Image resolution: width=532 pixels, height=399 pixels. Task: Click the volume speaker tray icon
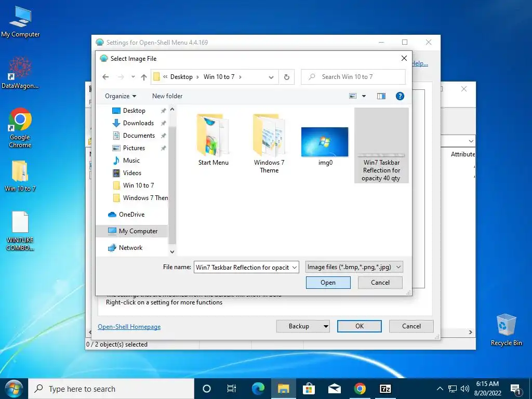click(465, 389)
